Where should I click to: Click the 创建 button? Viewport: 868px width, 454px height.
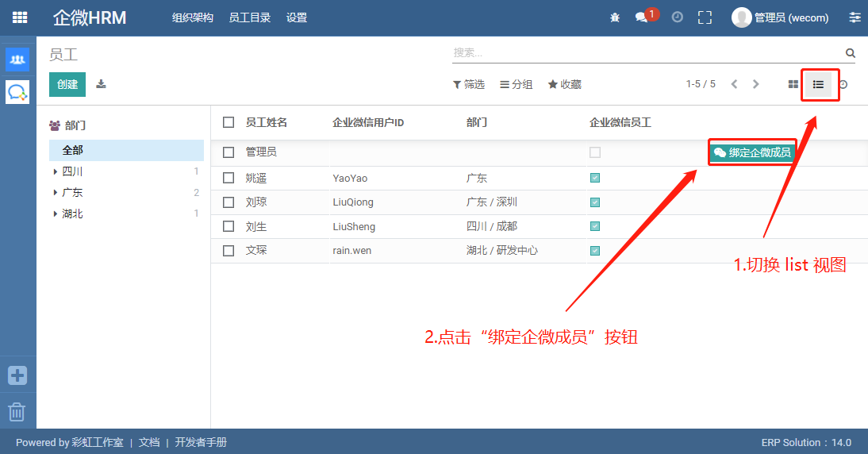point(67,84)
